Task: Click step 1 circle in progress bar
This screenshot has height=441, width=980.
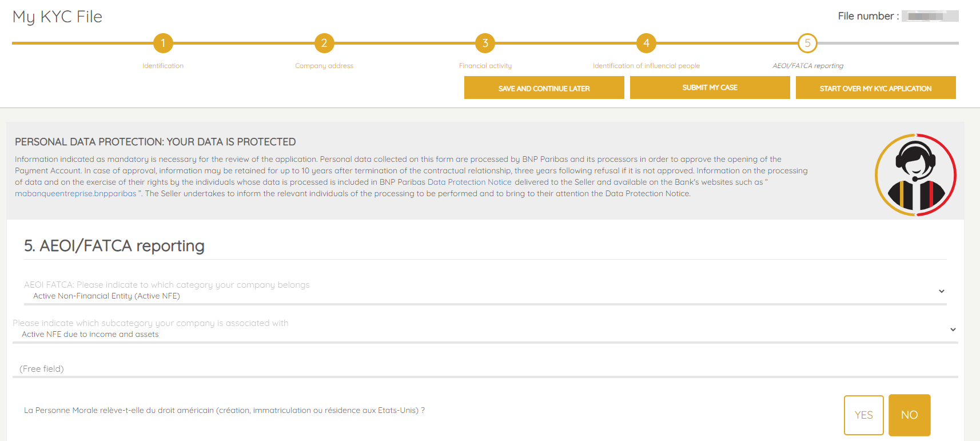Action: coord(163,43)
